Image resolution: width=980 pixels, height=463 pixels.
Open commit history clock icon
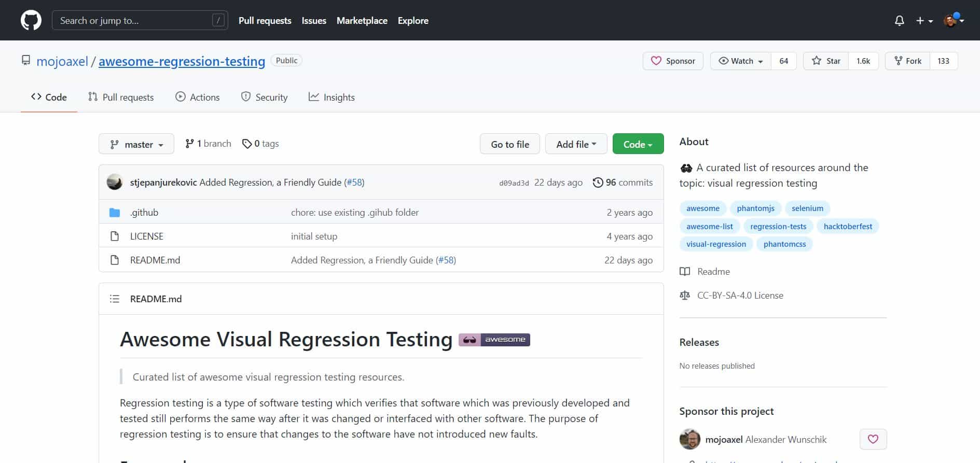click(598, 183)
